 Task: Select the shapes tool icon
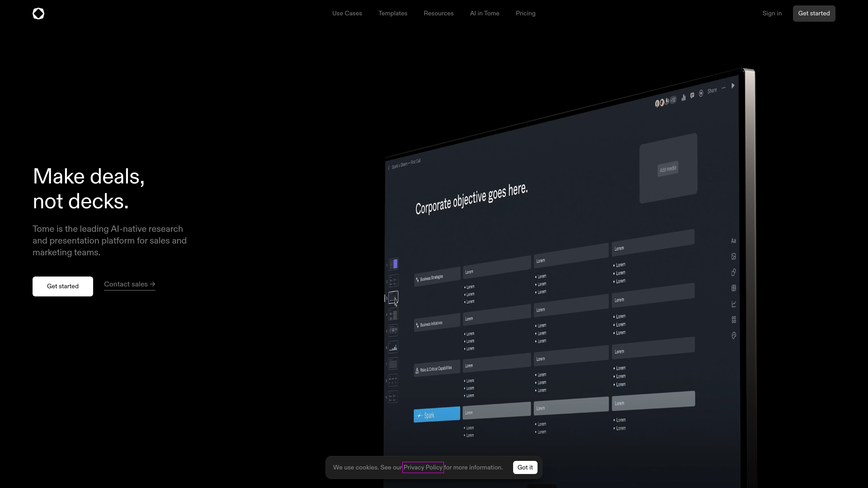(x=734, y=272)
